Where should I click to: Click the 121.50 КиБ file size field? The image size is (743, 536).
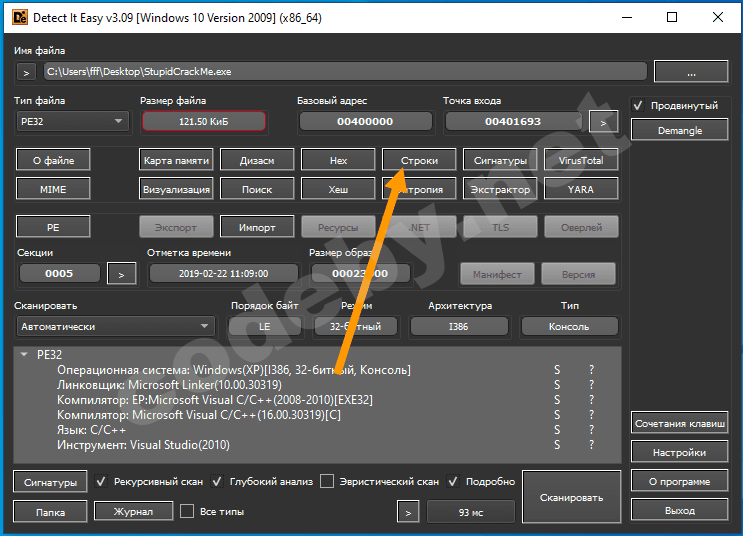point(204,122)
